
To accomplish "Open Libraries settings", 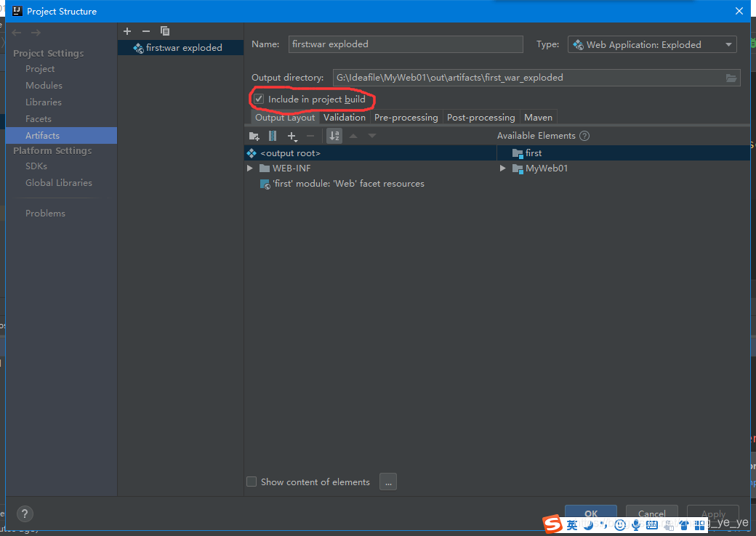I will [x=44, y=102].
